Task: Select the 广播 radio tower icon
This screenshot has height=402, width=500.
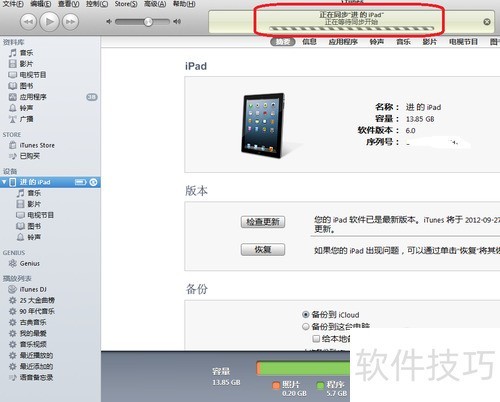Action: click(x=13, y=119)
